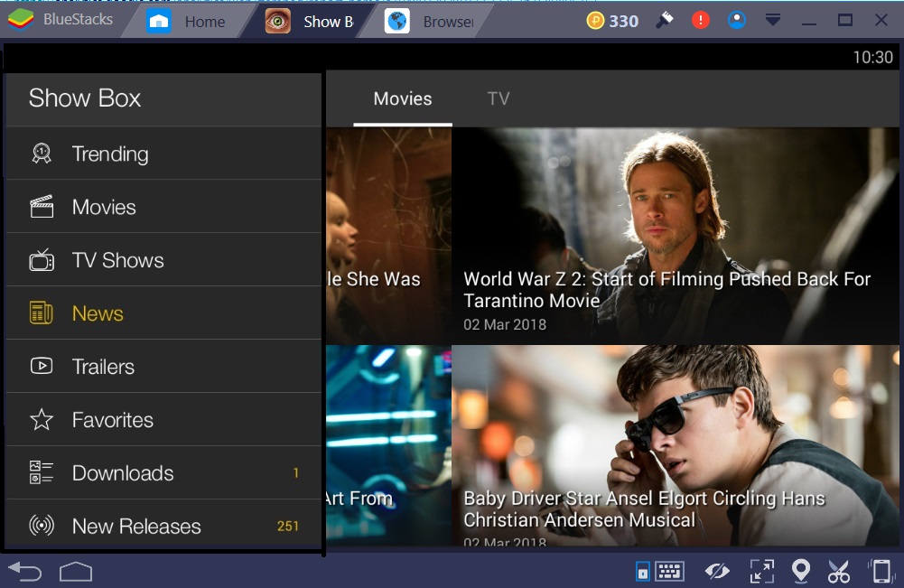Switch to the TV news tab
Viewport: 904px width, 588px height.
(x=499, y=98)
